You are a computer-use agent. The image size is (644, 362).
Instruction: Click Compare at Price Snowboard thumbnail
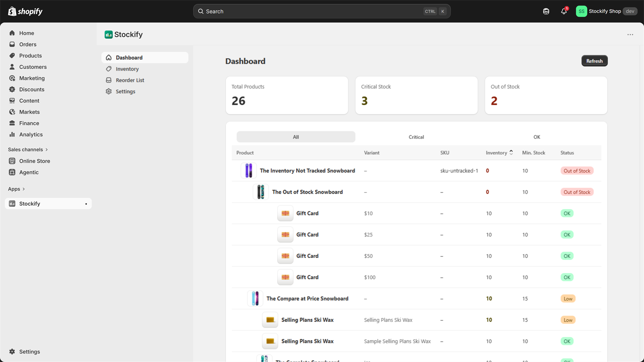(x=255, y=298)
